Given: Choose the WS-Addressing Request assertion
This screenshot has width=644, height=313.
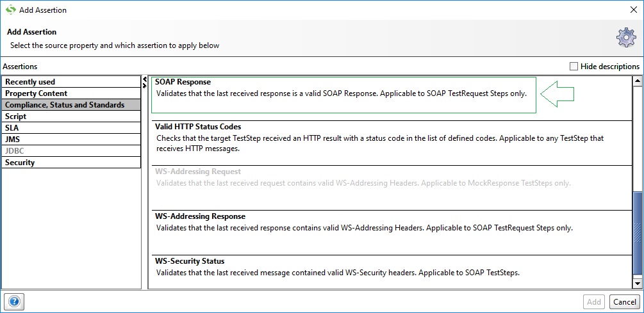Looking at the screenshot, I should coord(392,188).
